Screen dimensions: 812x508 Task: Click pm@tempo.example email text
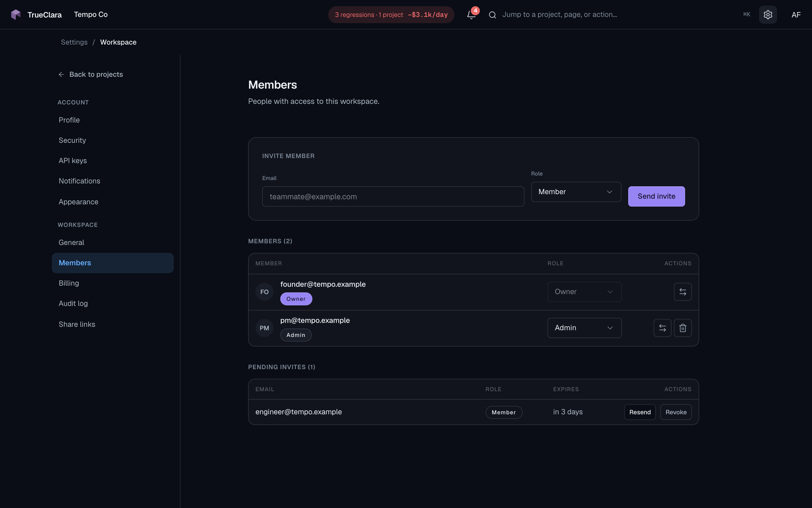(x=315, y=321)
